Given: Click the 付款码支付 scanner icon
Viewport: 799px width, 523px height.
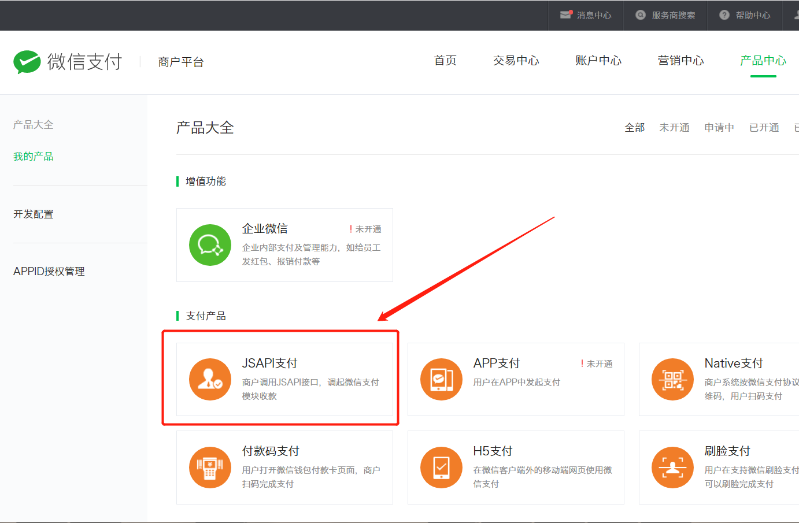Looking at the screenshot, I should tap(210, 467).
